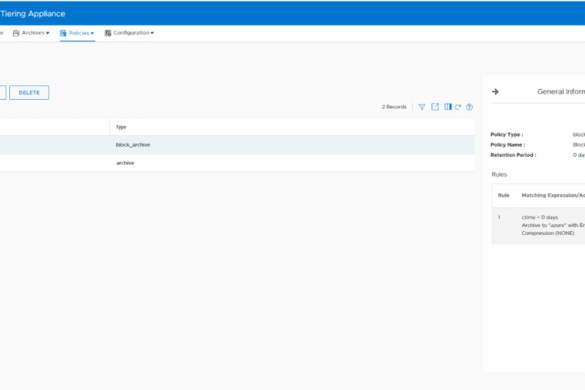Screen dimensions: 585x390
Task: Click the Policy Name label
Action: (x=507, y=144)
